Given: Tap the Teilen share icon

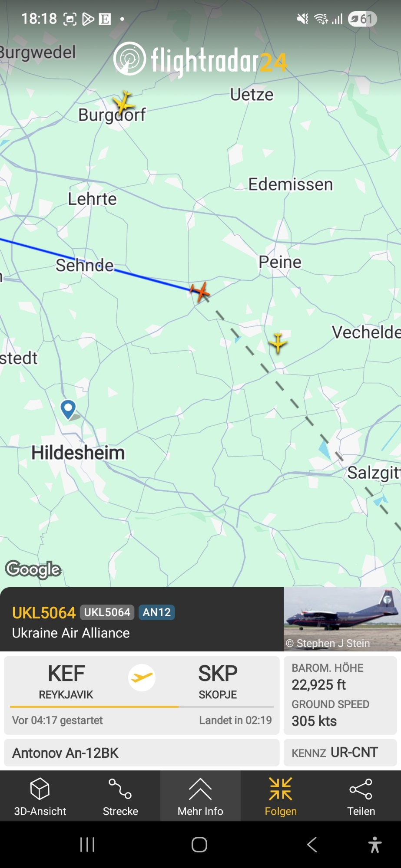Looking at the screenshot, I should click(361, 796).
